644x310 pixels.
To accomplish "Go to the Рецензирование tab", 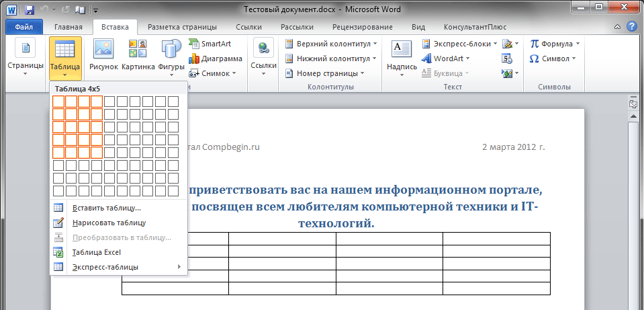I will click(x=363, y=27).
